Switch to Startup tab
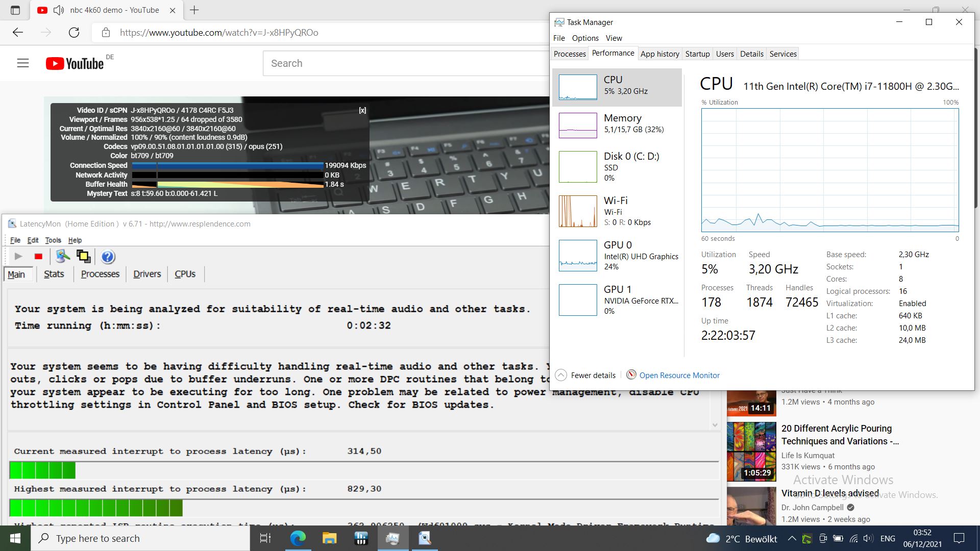This screenshot has width=980, height=551. tap(697, 54)
